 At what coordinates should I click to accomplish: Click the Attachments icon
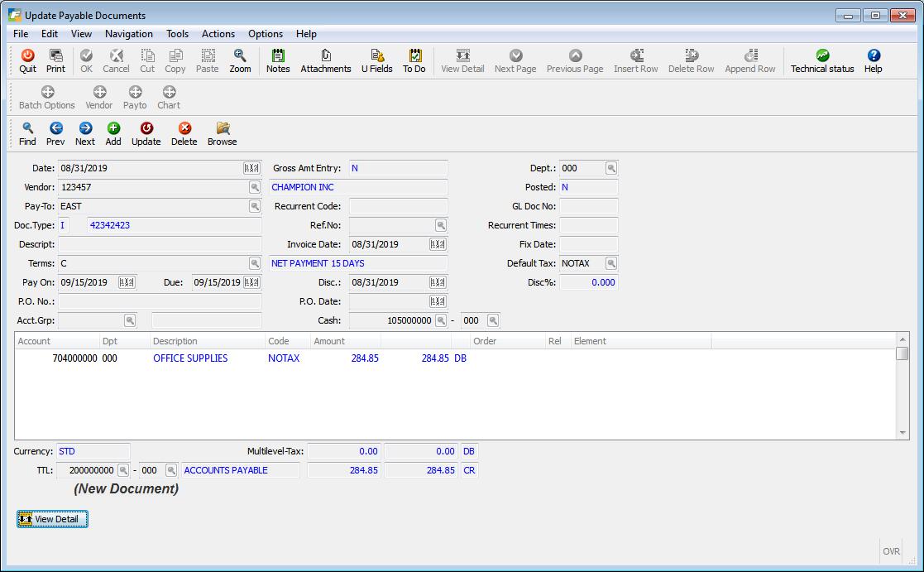325,60
